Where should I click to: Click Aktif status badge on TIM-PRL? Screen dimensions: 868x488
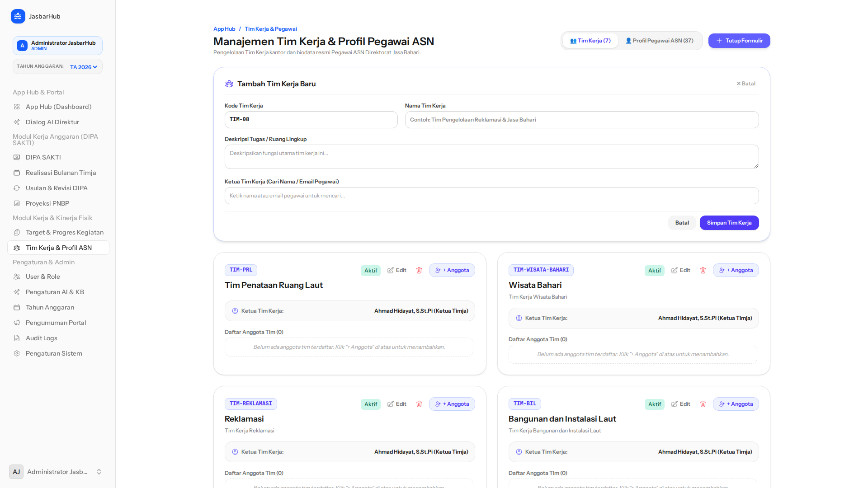point(371,271)
